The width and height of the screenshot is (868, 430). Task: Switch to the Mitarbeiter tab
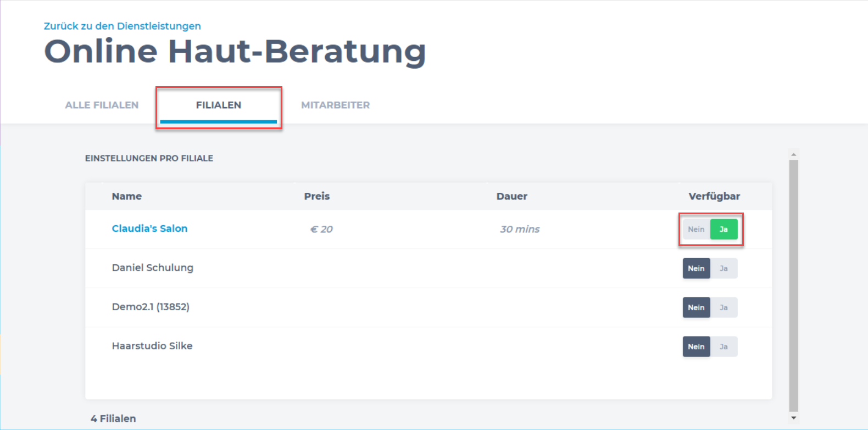pos(335,105)
